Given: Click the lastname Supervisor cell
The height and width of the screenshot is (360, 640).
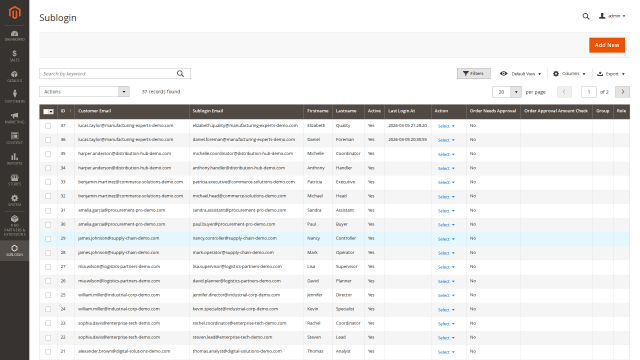Looking at the screenshot, I should pyautogui.click(x=347, y=267).
